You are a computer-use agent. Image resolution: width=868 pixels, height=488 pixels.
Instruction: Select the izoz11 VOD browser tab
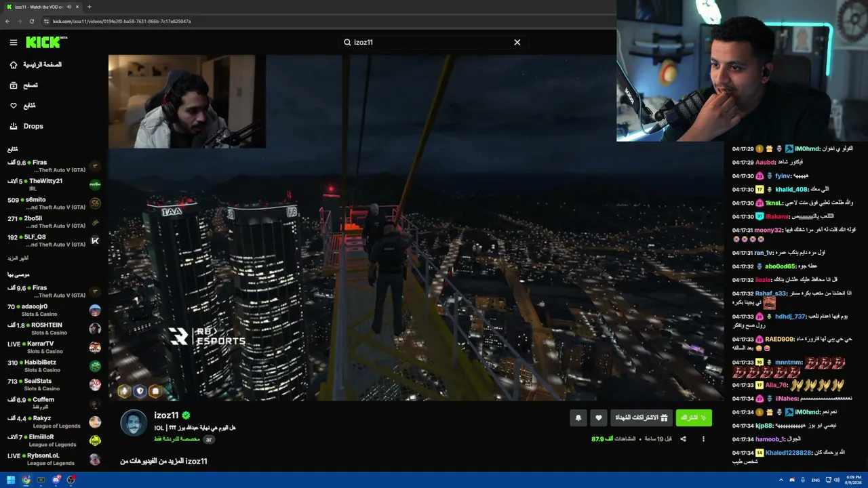click(x=42, y=7)
